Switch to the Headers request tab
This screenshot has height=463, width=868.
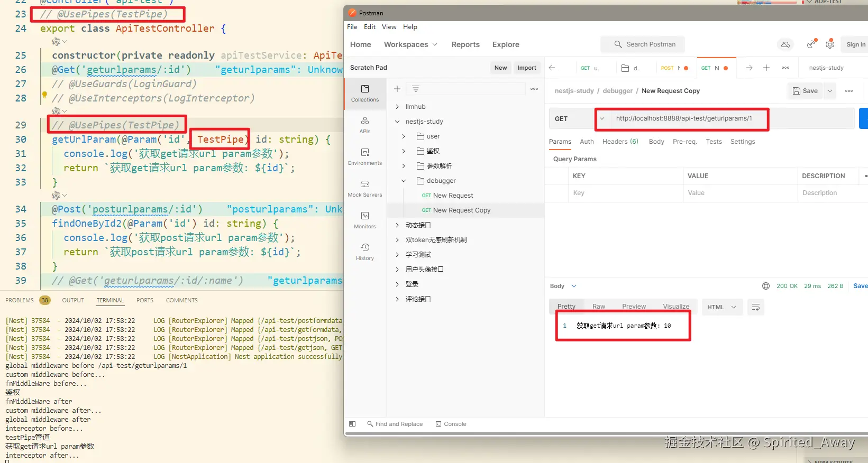(620, 142)
